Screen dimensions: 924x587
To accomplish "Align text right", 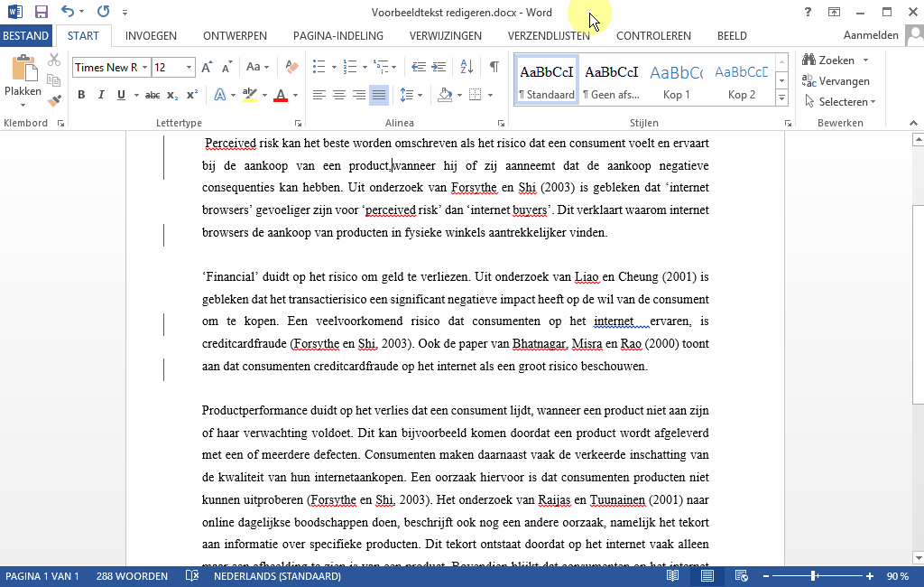I will point(359,95).
